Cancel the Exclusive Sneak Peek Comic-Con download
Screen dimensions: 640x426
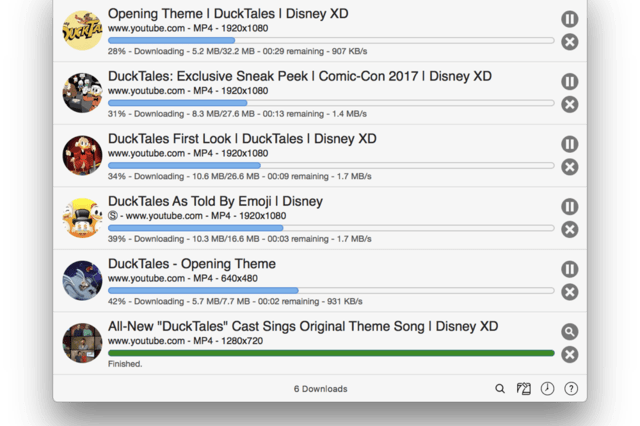569,104
